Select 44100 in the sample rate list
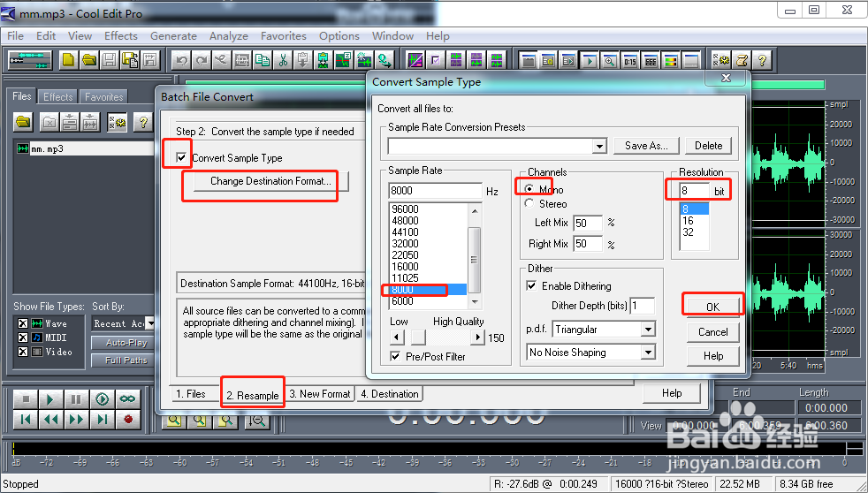 pos(429,231)
